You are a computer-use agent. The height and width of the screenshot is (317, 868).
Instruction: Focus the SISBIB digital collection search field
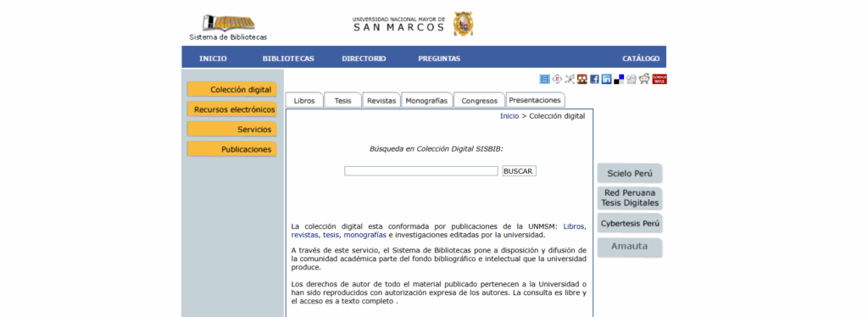coord(421,171)
